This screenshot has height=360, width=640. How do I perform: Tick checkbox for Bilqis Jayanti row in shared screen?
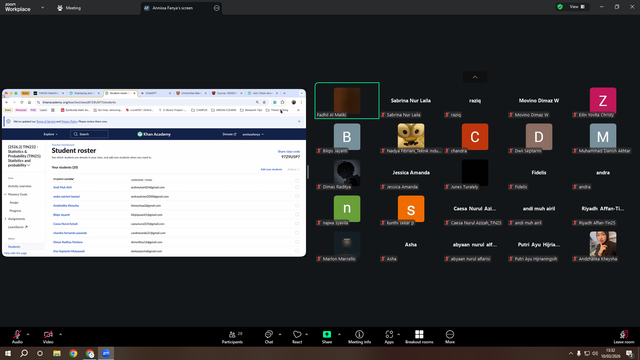297,215
